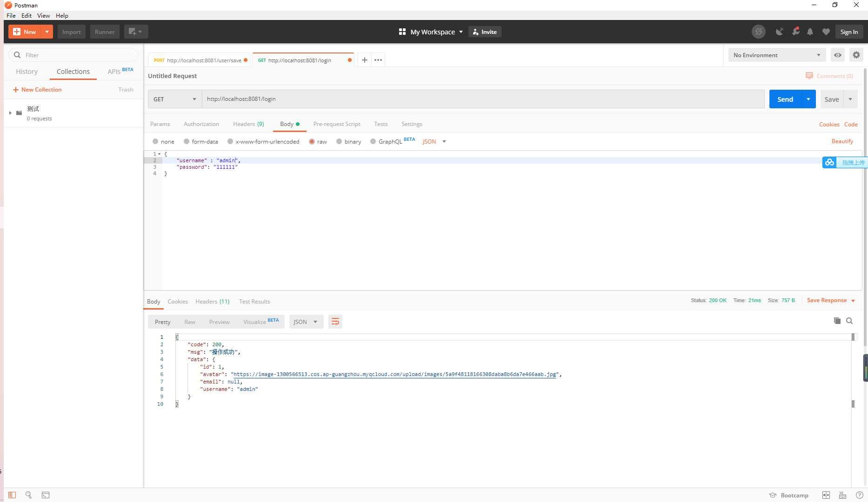Open the satellite capture requests icon

[x=780, y=32]
